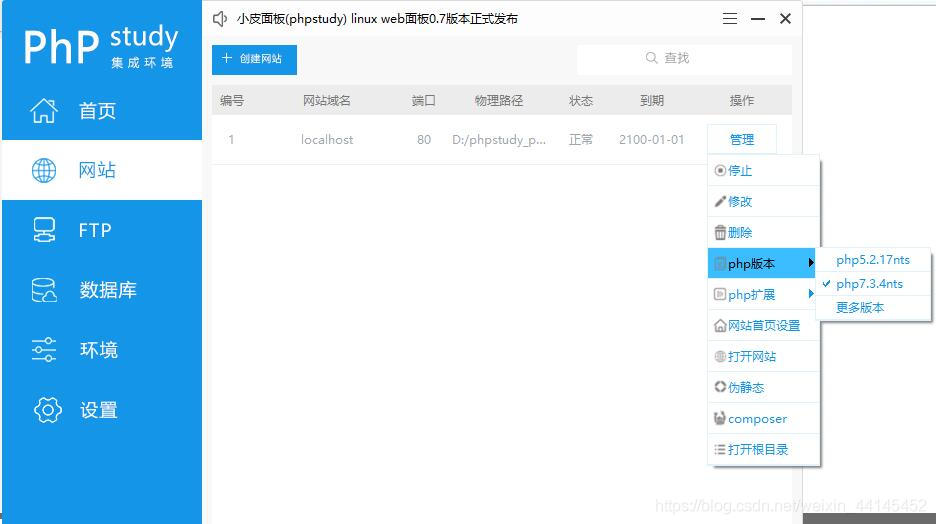Image resolution: width=936 pixels, height=524 pixels.
Task: Click the home icon in sidebar
Action: [44, 111]
